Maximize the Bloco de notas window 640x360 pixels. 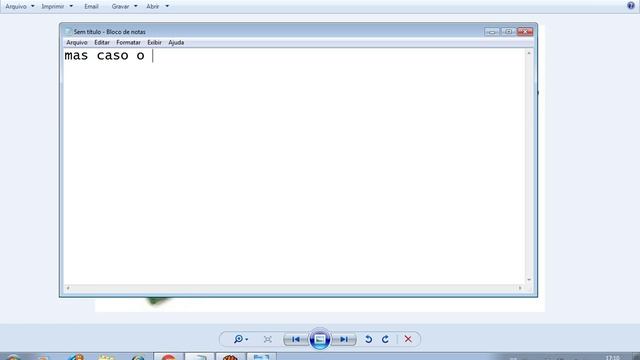tap(508, 31)
